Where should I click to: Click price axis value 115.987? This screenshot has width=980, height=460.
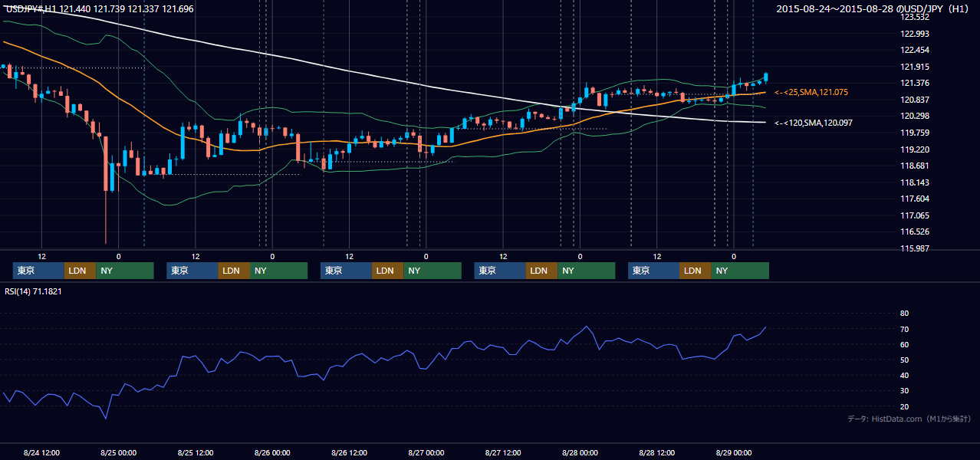coord(915,248)
